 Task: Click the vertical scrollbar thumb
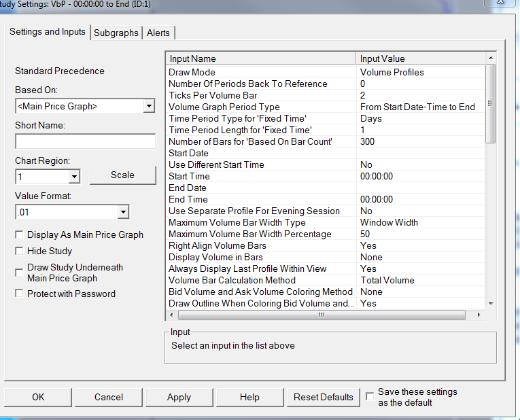tap(491, 104)
